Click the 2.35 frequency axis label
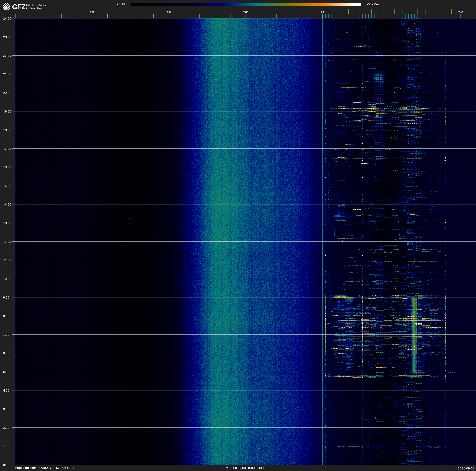Image resolution: width=476 pixels, height=471 pixels. pos(245,12)
